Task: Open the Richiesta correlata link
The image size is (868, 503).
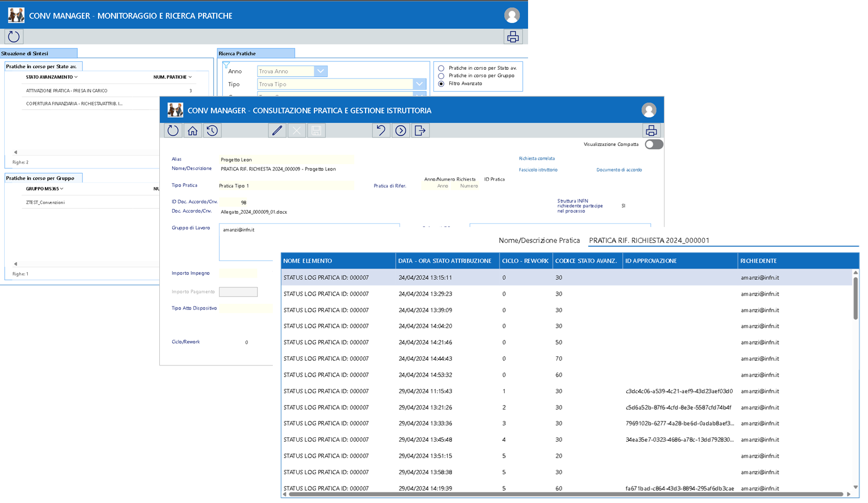Action: tap(537, 158)
